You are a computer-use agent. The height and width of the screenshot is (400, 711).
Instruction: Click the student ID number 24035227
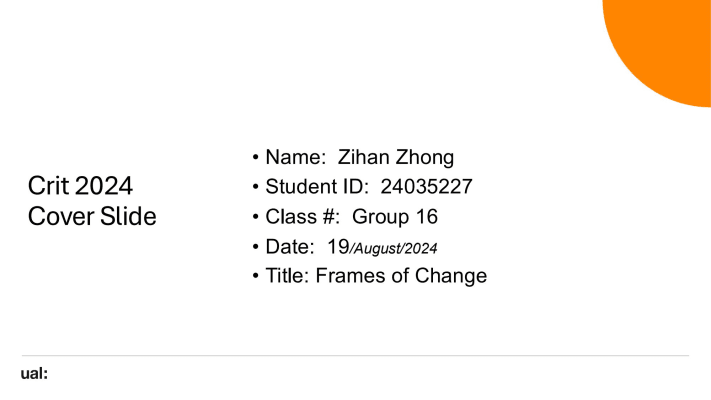[x=426, y=187]
